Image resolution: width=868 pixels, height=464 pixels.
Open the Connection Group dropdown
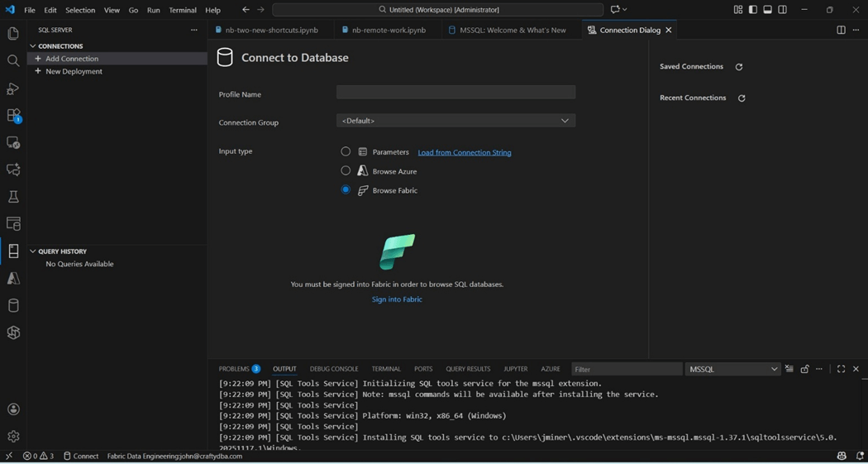[x=455, y=121]
